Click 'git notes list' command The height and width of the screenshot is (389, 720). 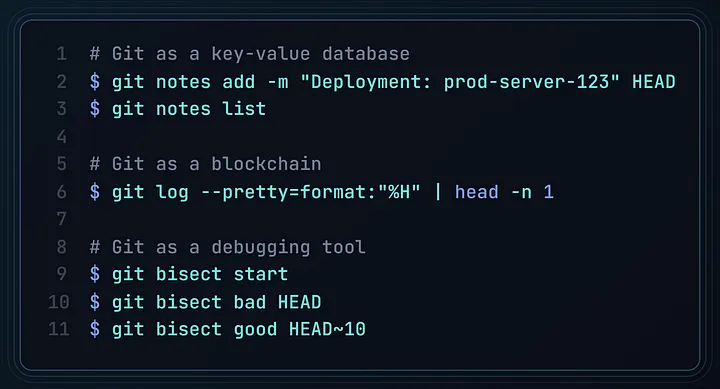[189, 109]
